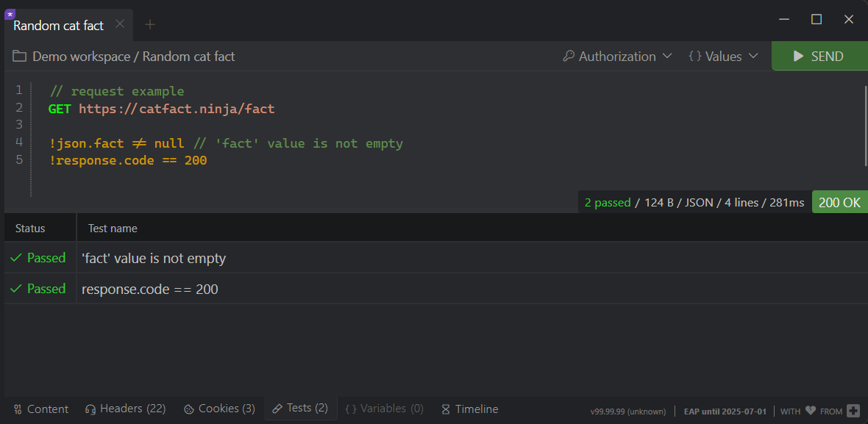Click the '2 passed' summary text

pos(608,202)
